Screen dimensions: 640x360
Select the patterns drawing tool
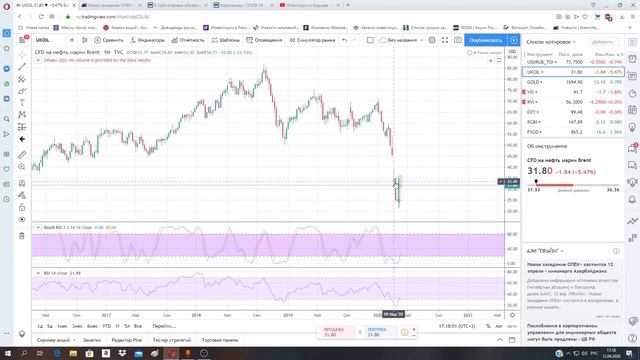click(22, 115)
